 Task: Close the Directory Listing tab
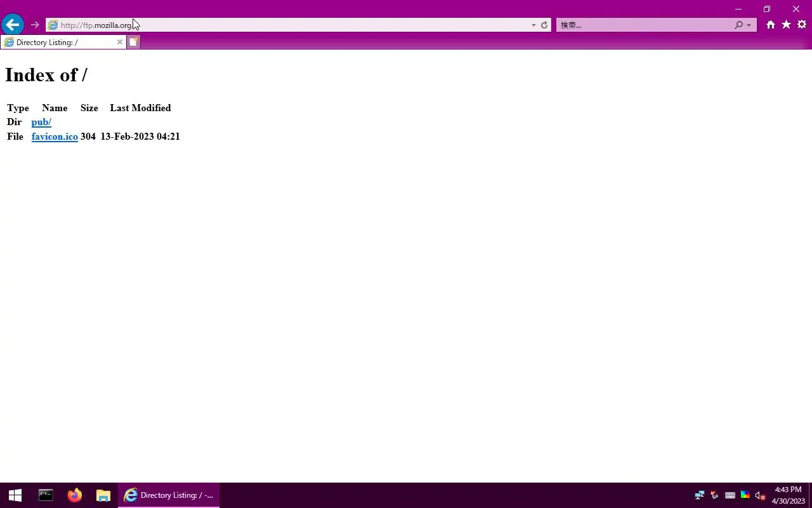(119, 43)
